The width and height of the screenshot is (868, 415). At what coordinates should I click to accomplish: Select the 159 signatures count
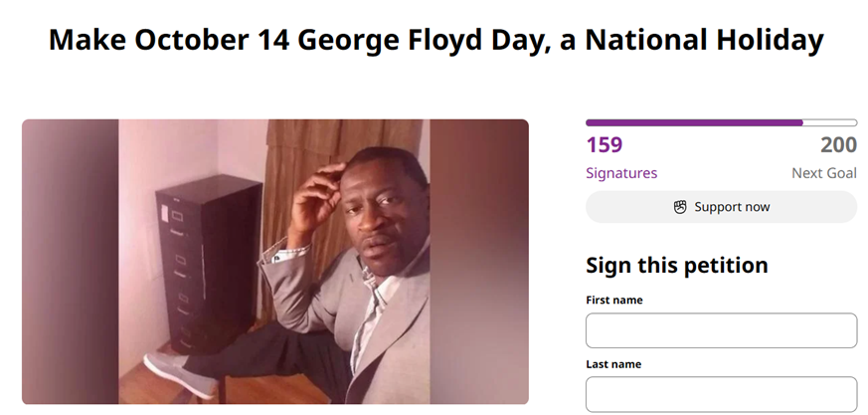[x=605, y=145]
